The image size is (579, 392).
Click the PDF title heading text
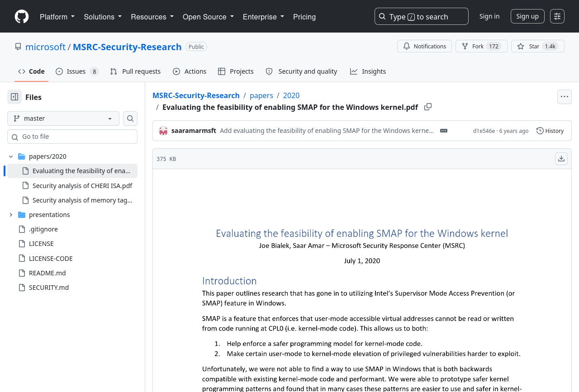coord(362,233)
